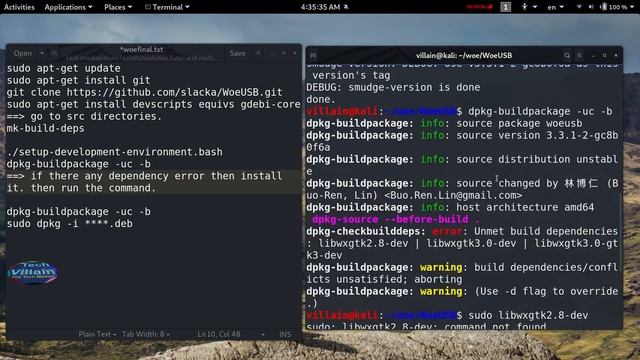Click the volume speaker icon in top bar
640x360 pixels.
(591, 7)
